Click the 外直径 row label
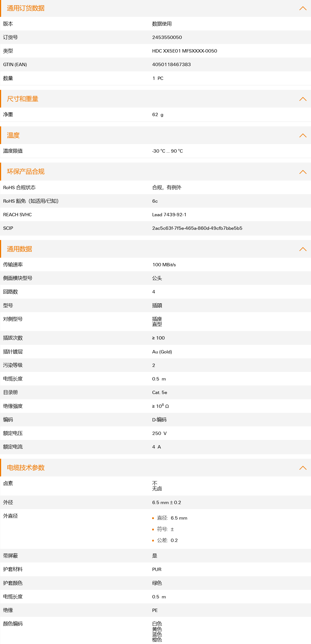This screenshot has height=644, width=311. pyautogui.click(x=11, y=516)
